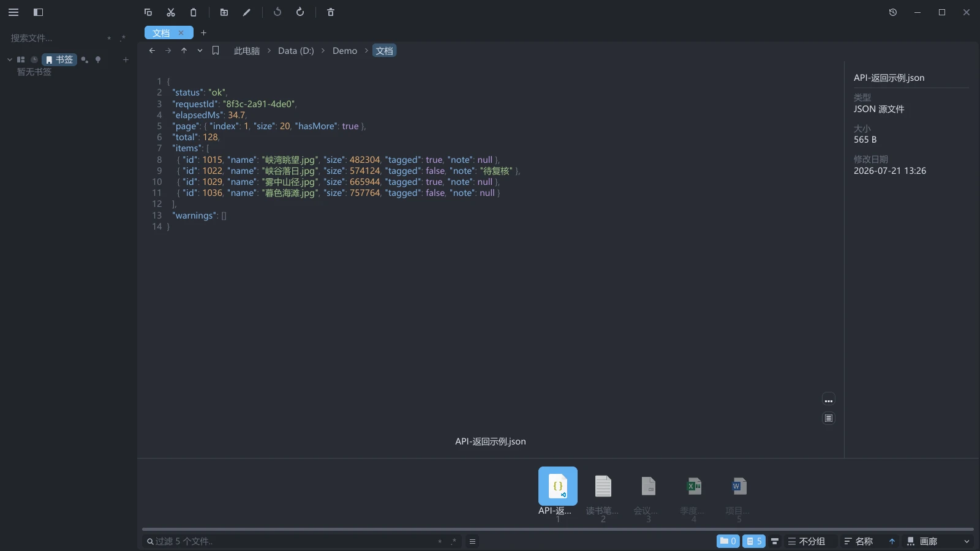Create a new folder via toolbar icon
This screenshot has height=551, width=980.
click(224, 12)
